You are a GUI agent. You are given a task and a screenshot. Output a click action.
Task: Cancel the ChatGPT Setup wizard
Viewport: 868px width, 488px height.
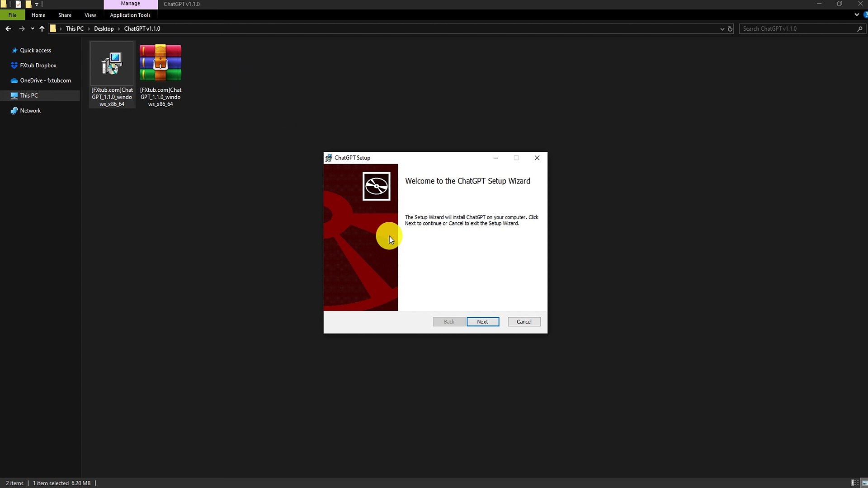point(524,321)
